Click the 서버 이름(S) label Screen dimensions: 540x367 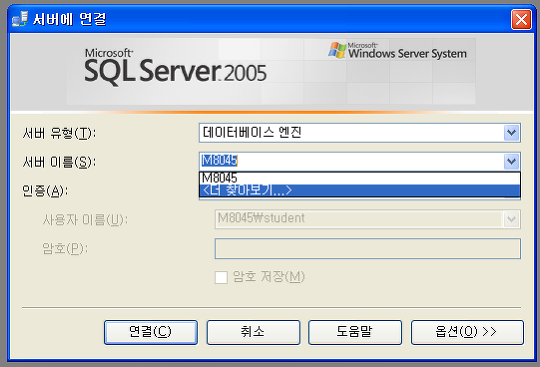[59, 162]
